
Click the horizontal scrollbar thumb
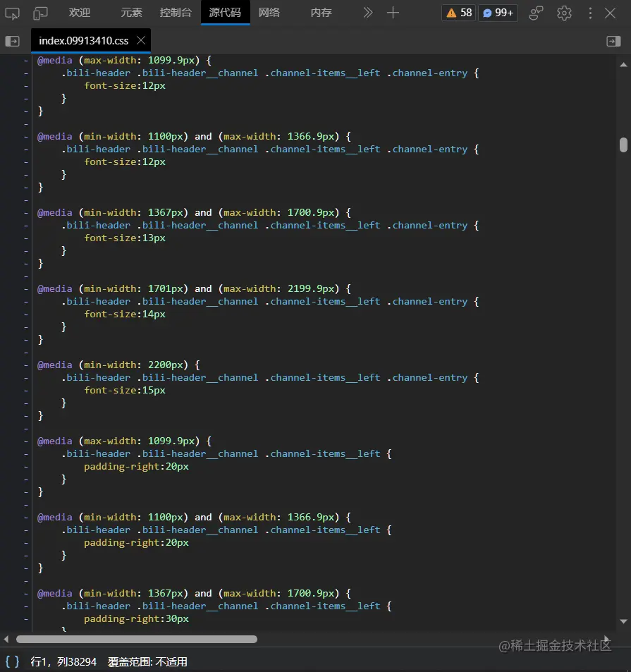(137, 639)
